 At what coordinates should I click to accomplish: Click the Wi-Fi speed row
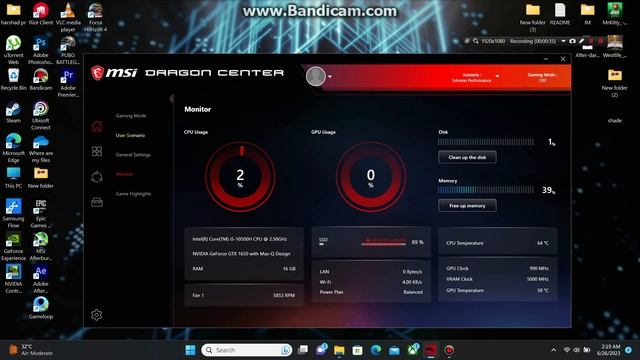pyautogui.click(x=371, y=282)
